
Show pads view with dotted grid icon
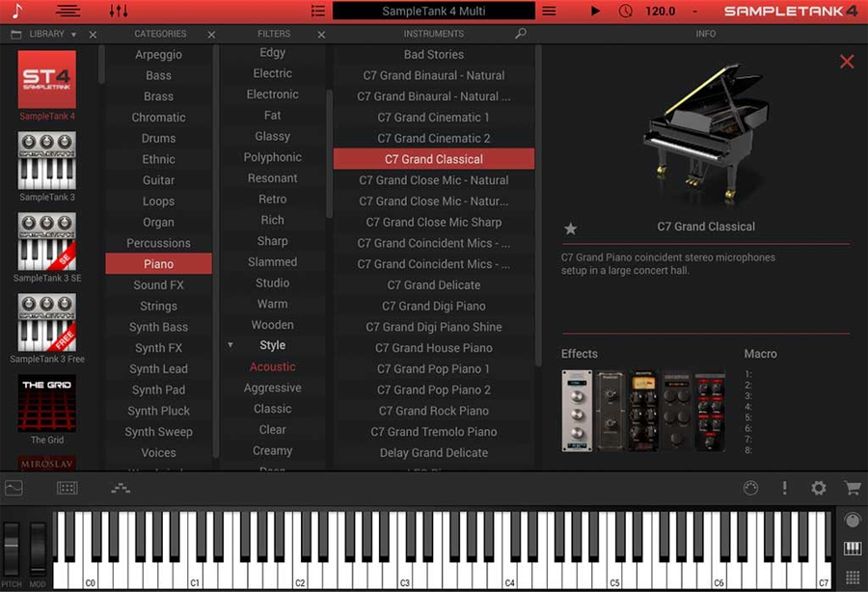coord(853,578)
